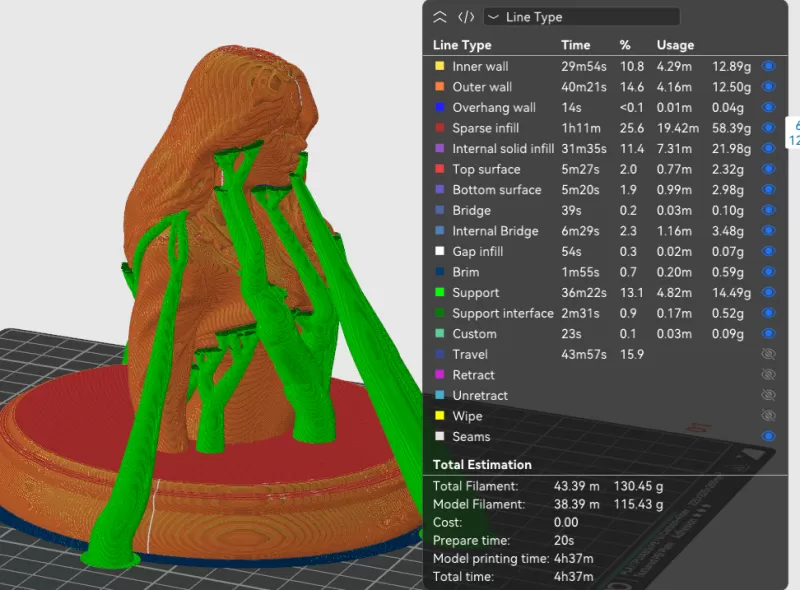
Task: Show Wipe moves using the eye icon
Action: click(768, 416)
